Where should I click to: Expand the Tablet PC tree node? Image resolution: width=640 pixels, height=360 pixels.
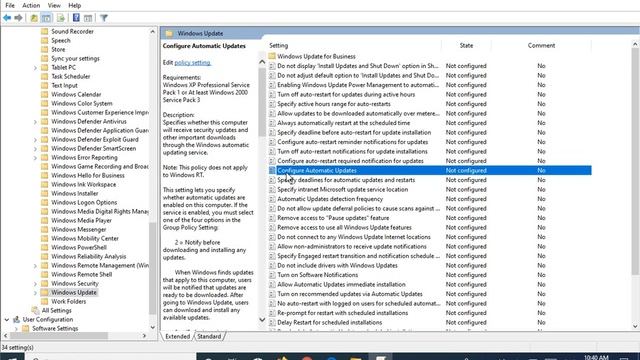click(x=35, y=68)
